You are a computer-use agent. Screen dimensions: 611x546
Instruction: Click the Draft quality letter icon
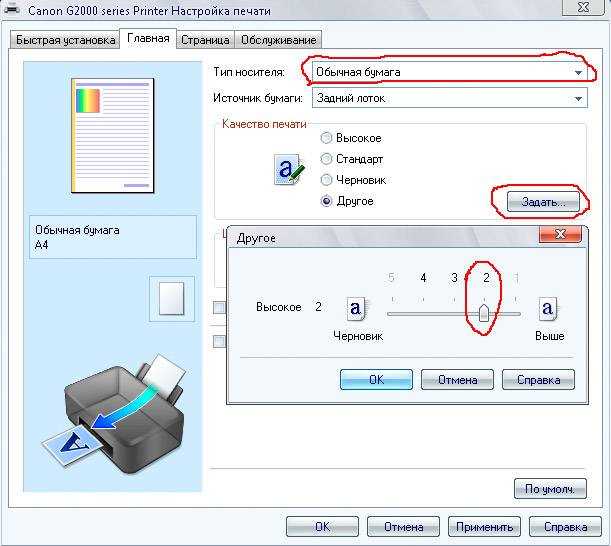click(355, 308)
